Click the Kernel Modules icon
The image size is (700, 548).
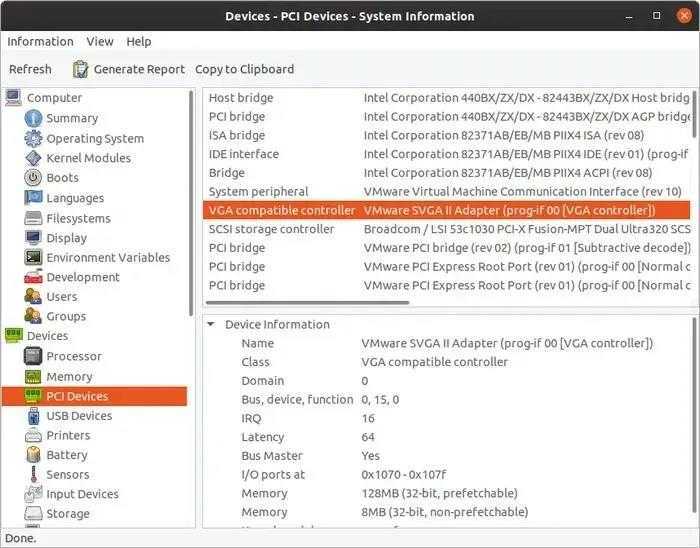(33, 158)
